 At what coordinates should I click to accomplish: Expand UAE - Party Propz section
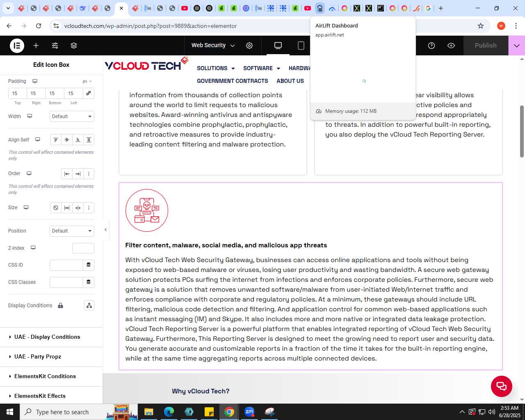(51, 357)
